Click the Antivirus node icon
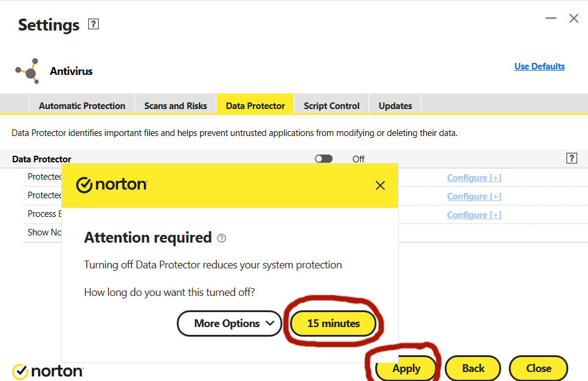The image size is (588, 381). (x=28, y=71)
